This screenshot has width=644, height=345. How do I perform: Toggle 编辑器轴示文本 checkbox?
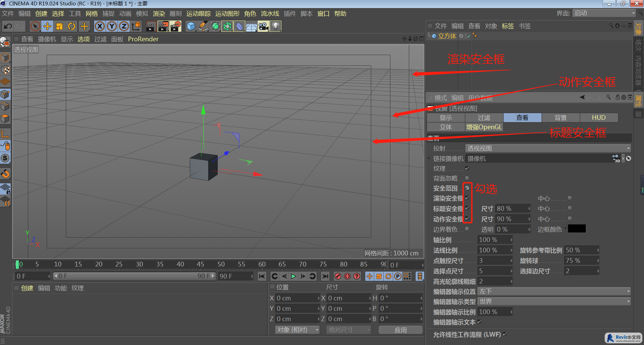[479, 322]
